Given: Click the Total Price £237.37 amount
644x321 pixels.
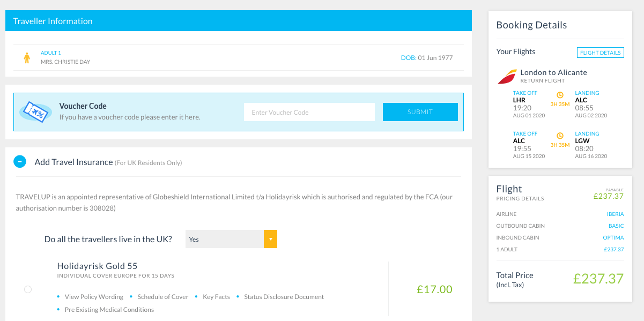Looking at the screenshot, I should 598,279.
